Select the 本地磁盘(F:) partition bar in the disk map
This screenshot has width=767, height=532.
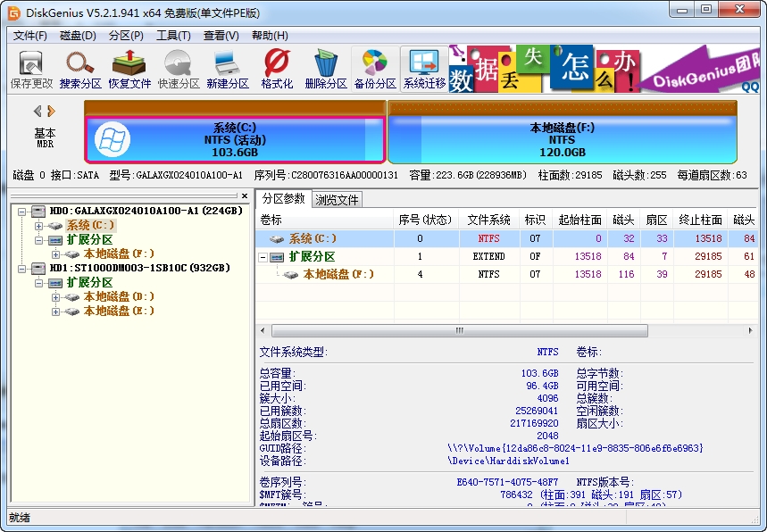click(562, 139)
